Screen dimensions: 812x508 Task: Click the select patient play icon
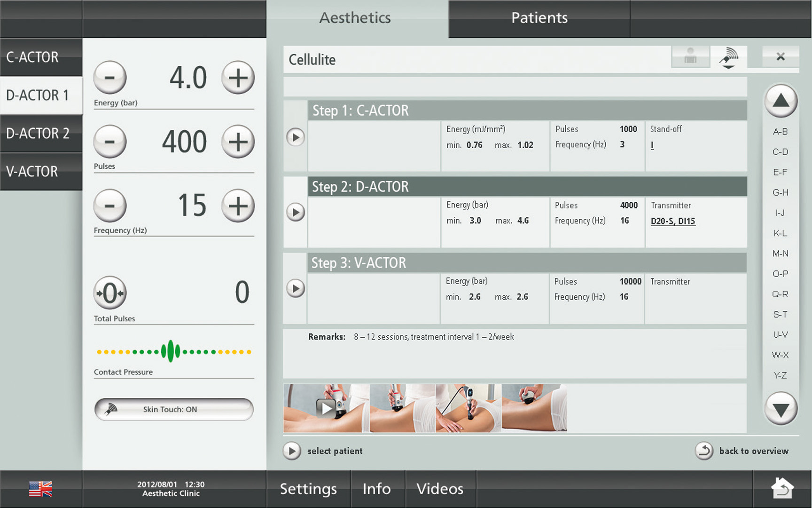[x=292, y=451]
